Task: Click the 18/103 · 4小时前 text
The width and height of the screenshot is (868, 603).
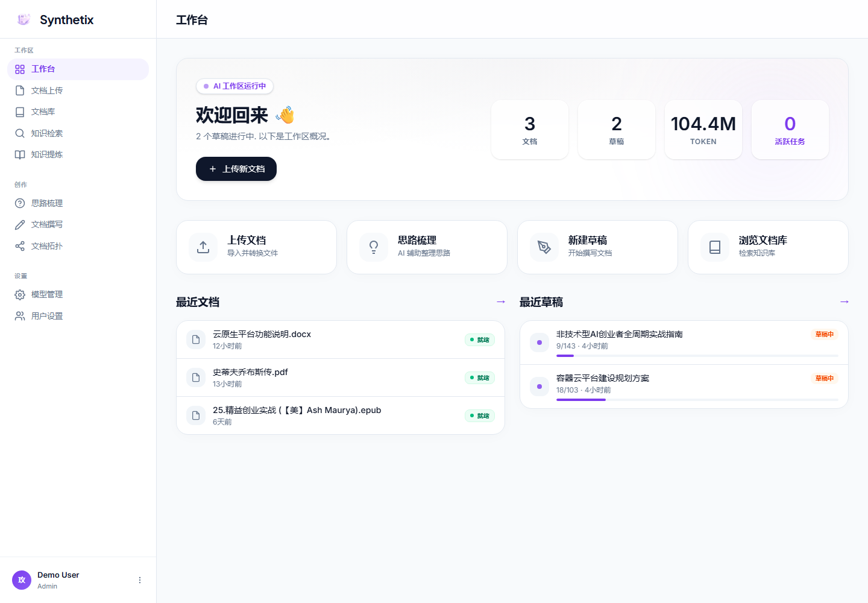Action: coord(583,390)
